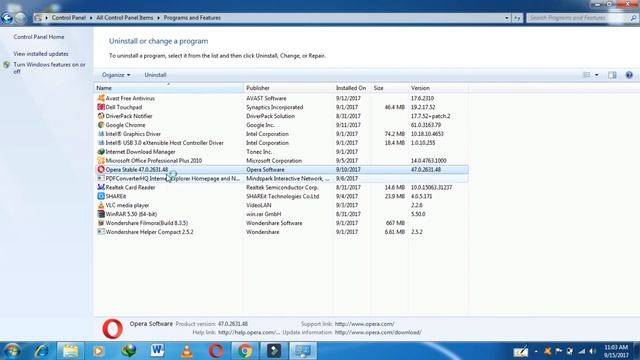Click the Uninstall toolbar button

coord(155,75)
